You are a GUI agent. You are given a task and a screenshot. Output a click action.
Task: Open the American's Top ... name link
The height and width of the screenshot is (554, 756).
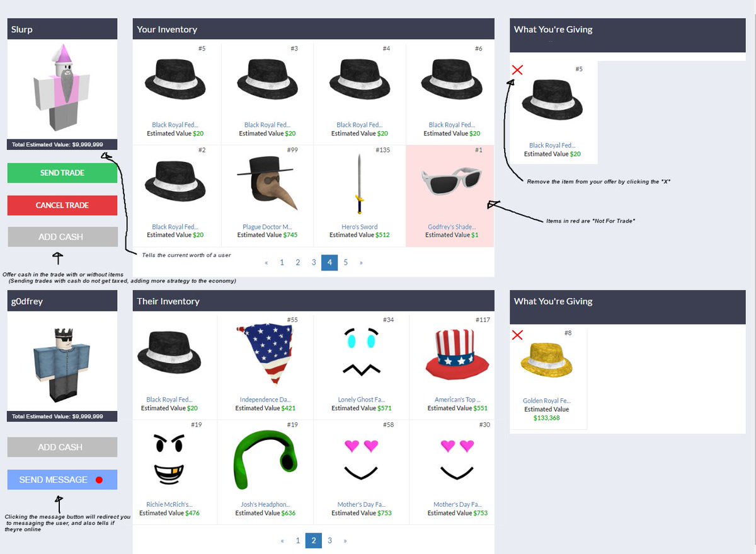click(x=457, y=400)
